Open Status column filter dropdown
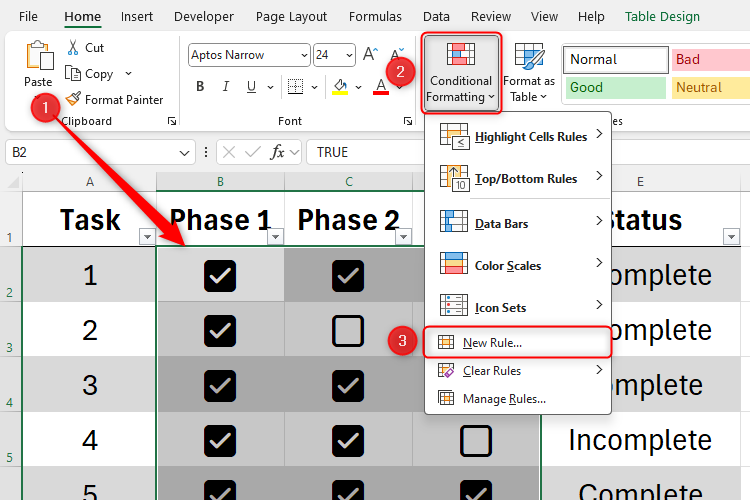The height and width of the screenshot is (500, 750). [731, 236]
